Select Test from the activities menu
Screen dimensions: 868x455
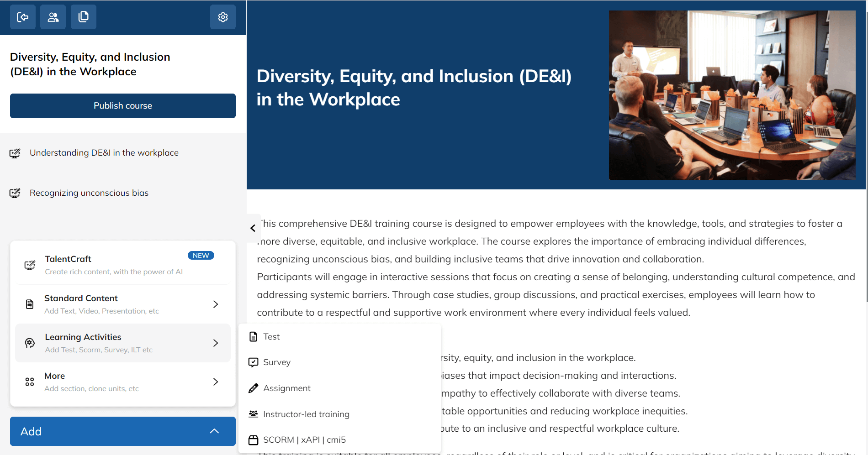[271, 337]
